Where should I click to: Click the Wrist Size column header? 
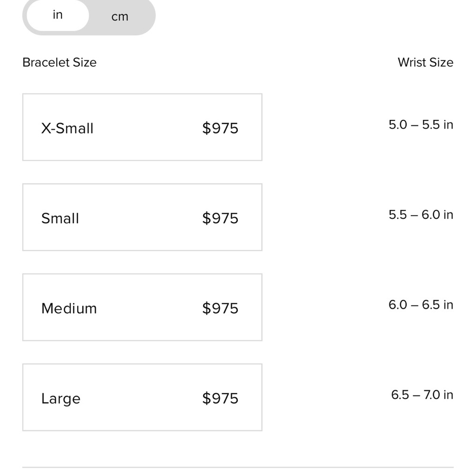coord(425,62)
